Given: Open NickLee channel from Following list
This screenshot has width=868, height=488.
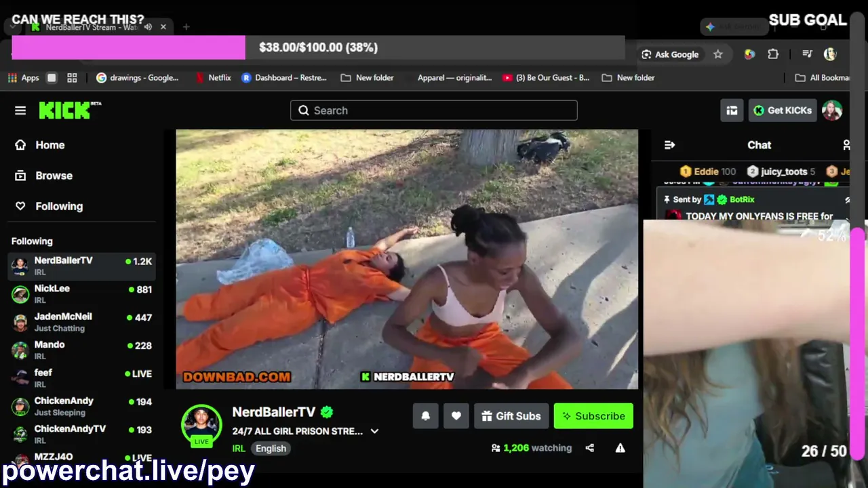Looking at the screenshot, I should click(x=81, y=294).
